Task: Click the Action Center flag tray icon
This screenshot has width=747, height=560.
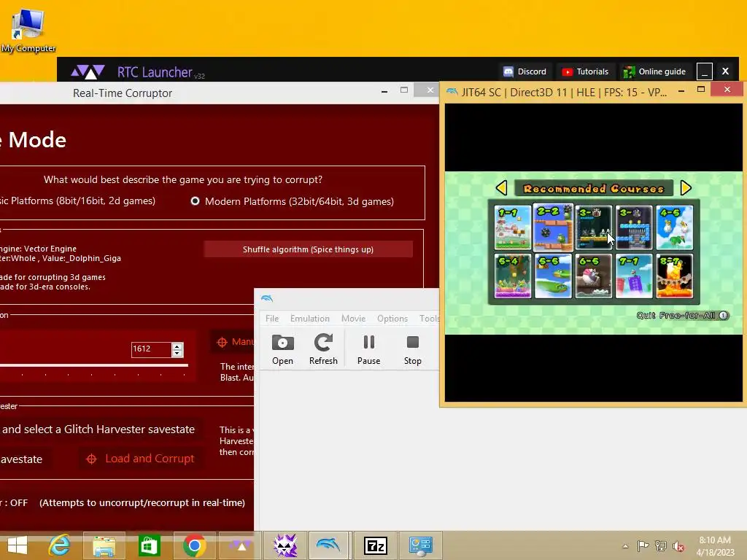Action: point(643,546)
